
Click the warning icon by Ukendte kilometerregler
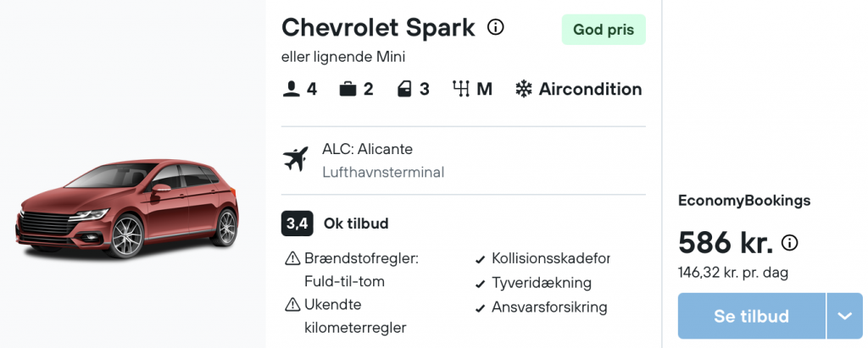click(292, 304)
